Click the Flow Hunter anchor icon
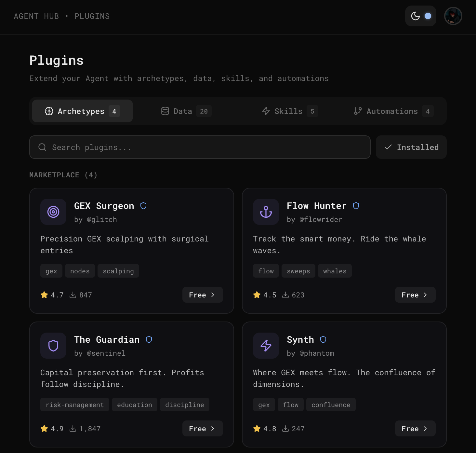This screenshot has width=476, height=453. [266, 212]
